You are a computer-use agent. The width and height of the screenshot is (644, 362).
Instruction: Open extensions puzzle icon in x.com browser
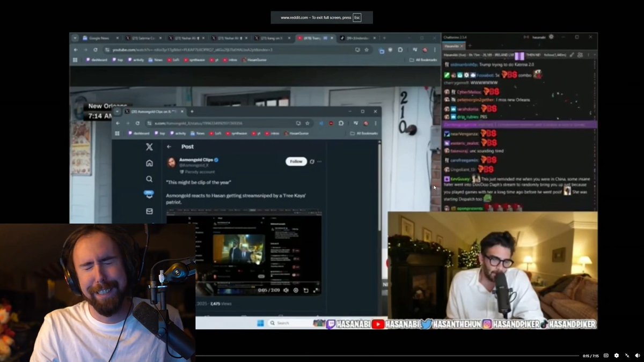coord(341,123)
